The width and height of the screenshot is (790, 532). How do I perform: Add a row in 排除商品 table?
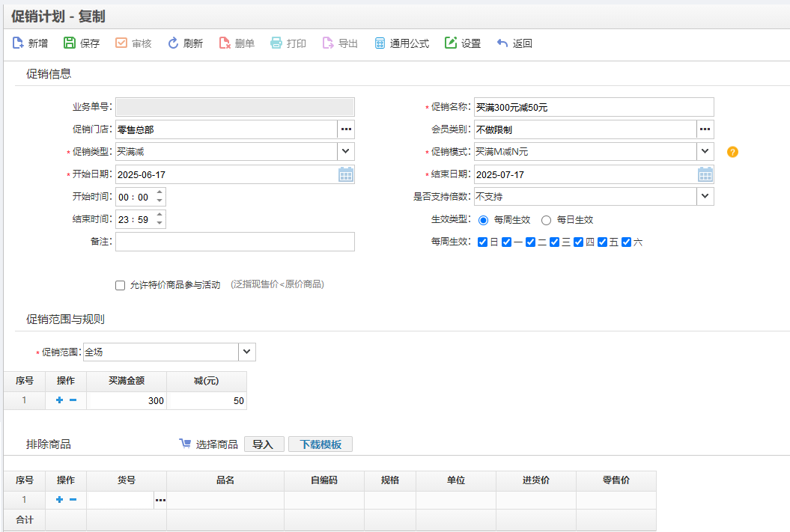[59, 500]
